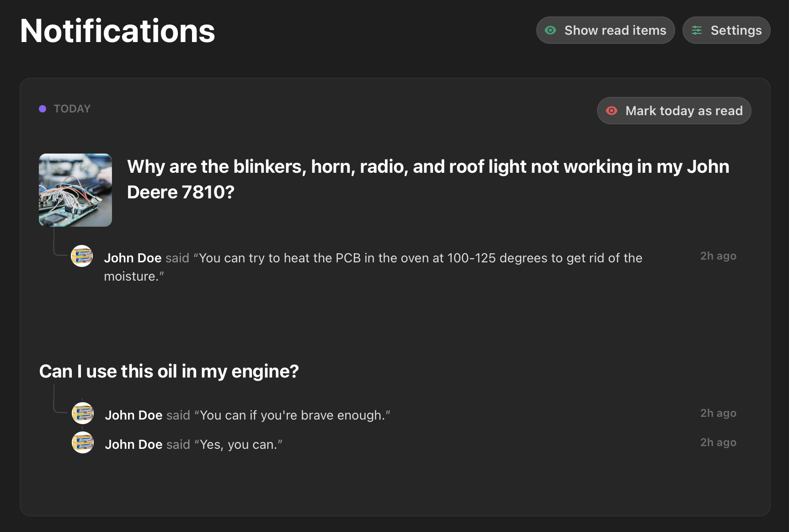
Task: Click the red eye icon in Mark today as read
Action: tap(612, 111)
